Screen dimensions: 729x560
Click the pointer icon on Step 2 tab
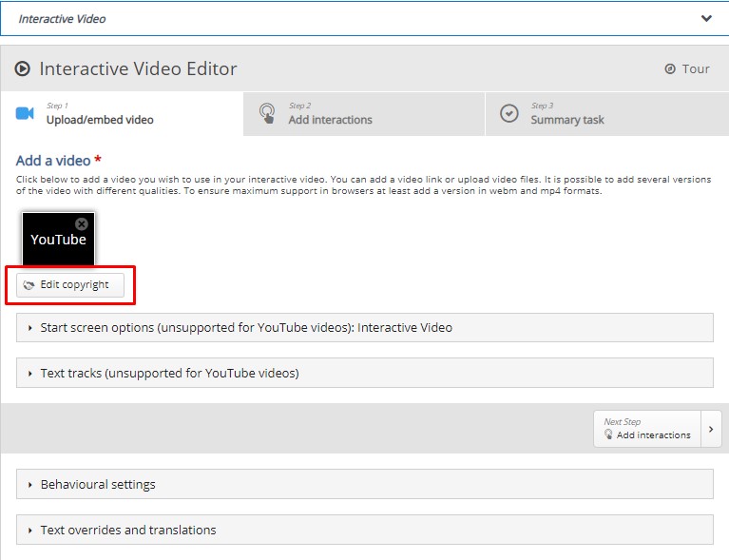point(268,114)
